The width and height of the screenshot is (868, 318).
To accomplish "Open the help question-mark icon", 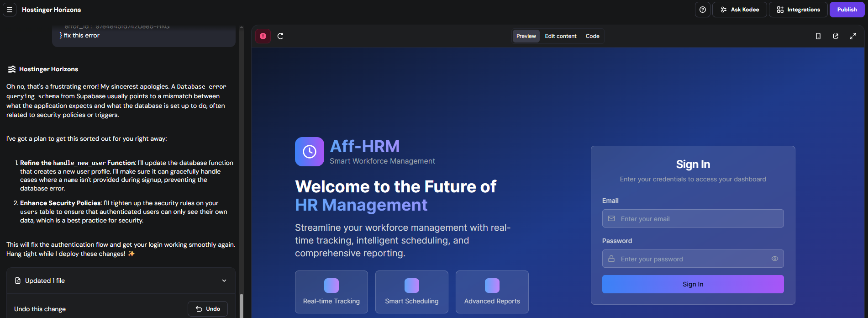I will (x=703, y=10).
